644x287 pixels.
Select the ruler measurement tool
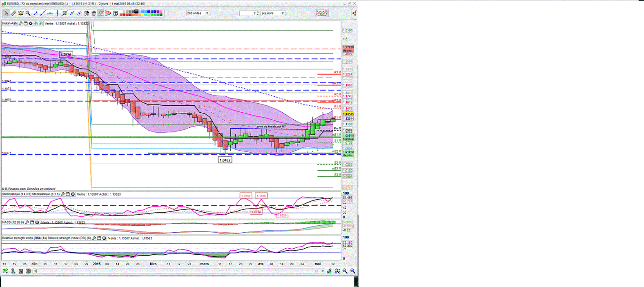pyautogui.click(x=13, y=13)
